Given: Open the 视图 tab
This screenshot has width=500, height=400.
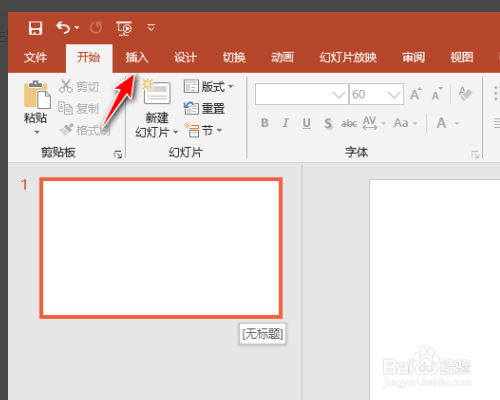Looking at the screenshot, I should pos(462,57).
